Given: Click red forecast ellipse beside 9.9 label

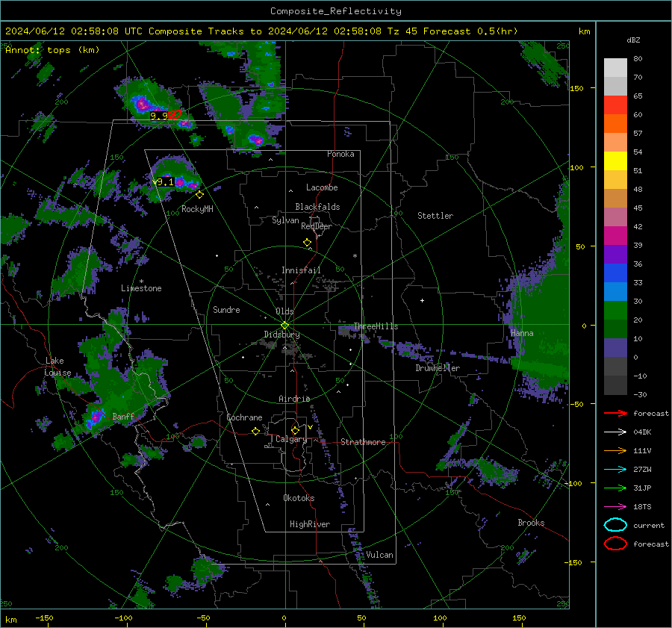Looking at the screenshot, I should pos(175,114).
